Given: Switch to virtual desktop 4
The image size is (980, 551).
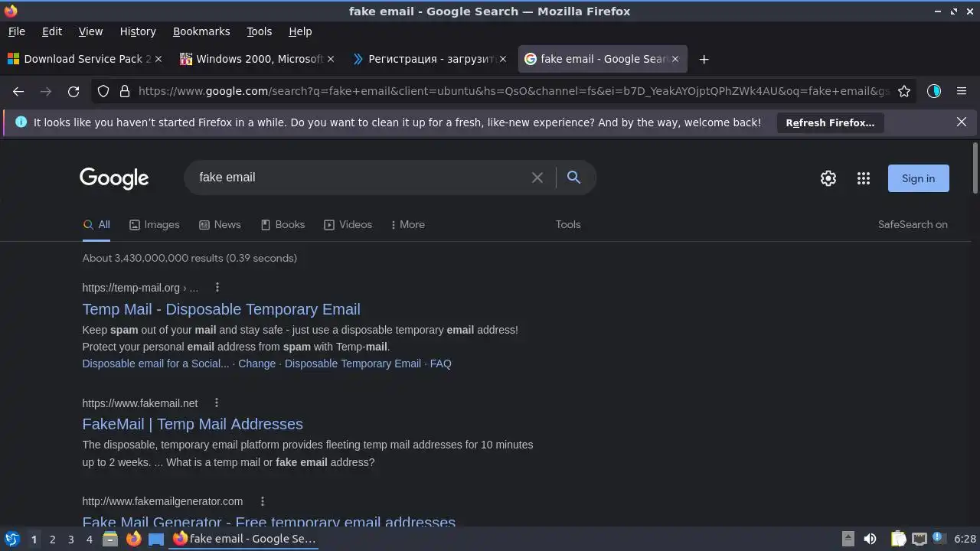Looking at the screenshot, I should point(89,539).
